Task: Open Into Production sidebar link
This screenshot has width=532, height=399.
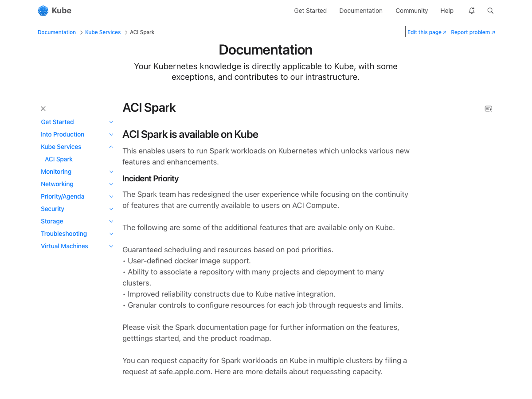Action: (x=63, y=134)
